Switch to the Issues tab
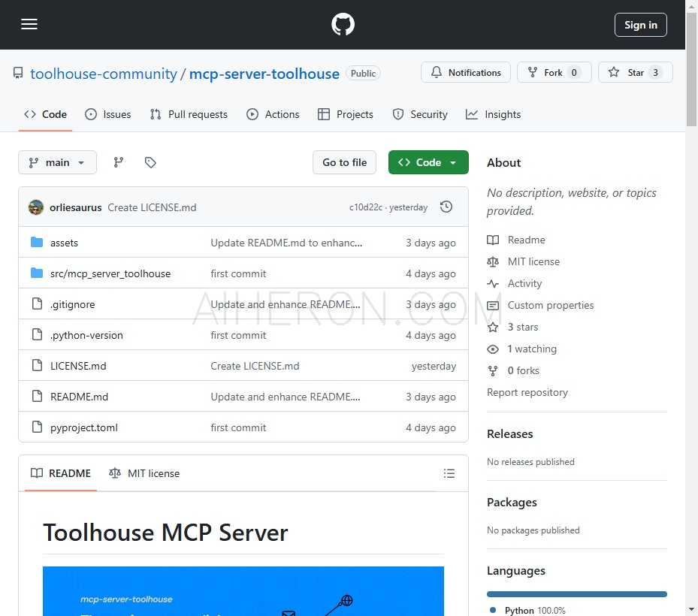Viewport: 698px width, 616px height. pyautogui.click(x=108, y=114)
